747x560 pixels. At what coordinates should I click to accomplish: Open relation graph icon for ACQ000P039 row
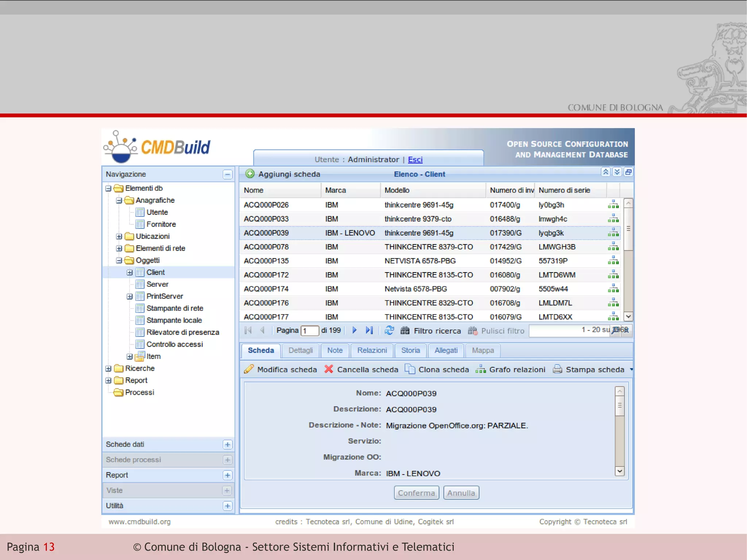(x=613, y=233)
